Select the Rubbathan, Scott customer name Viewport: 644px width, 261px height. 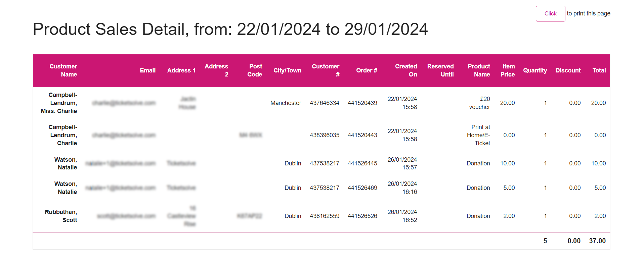coord(61,216)
